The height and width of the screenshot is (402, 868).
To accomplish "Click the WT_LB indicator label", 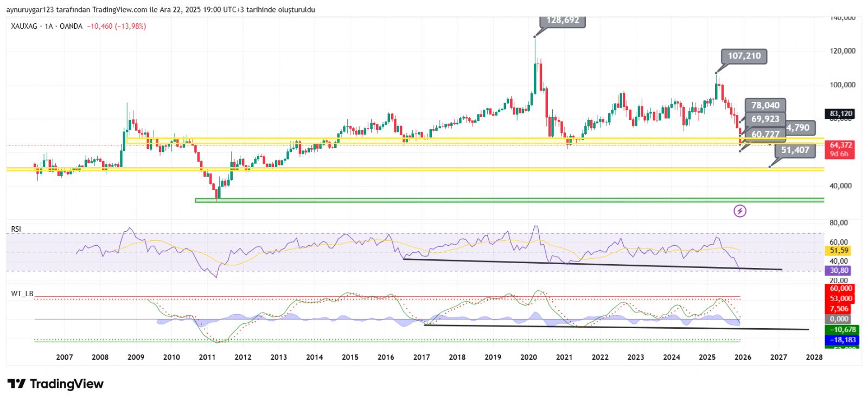I will (22, 293).
